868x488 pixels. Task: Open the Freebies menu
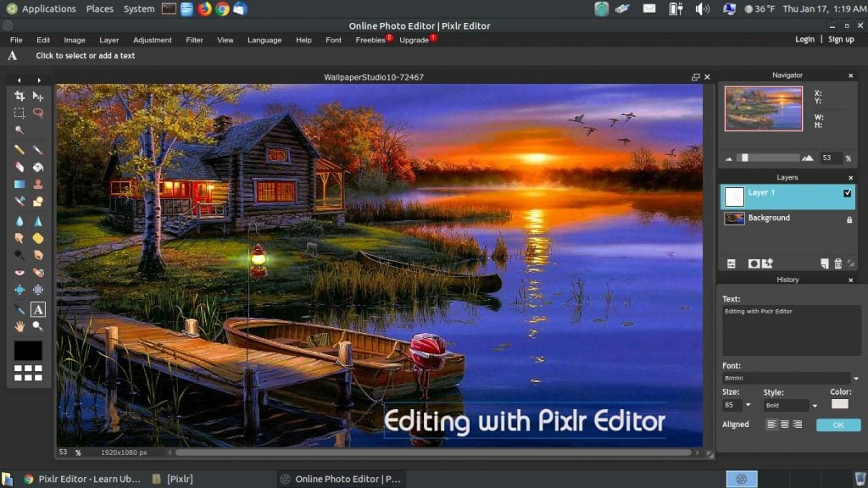pos(370,40)
